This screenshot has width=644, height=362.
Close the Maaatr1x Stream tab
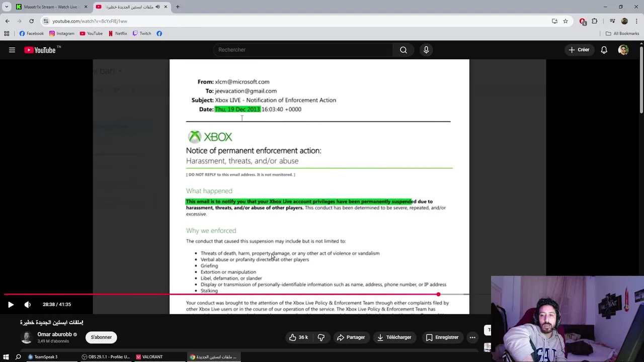pyautogui.click(x=86, y=7)
